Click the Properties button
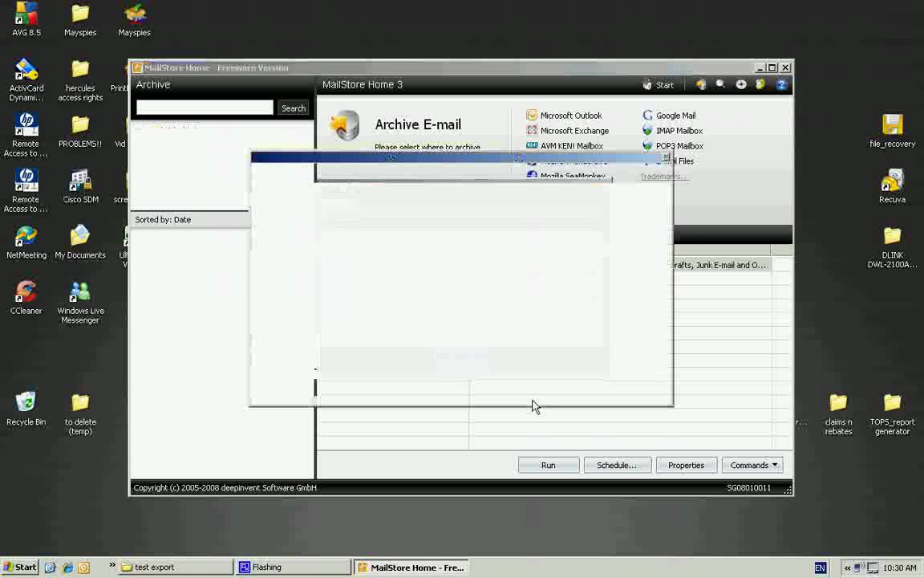924x578 pixels. [686, 466]
